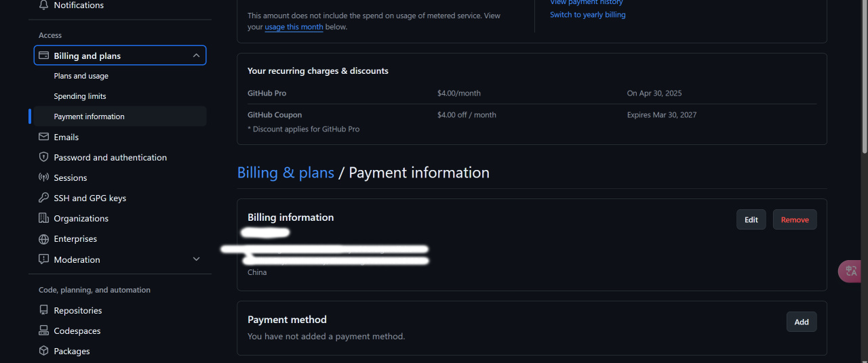
Task: Click View payment history link
Action: point(587,3)
